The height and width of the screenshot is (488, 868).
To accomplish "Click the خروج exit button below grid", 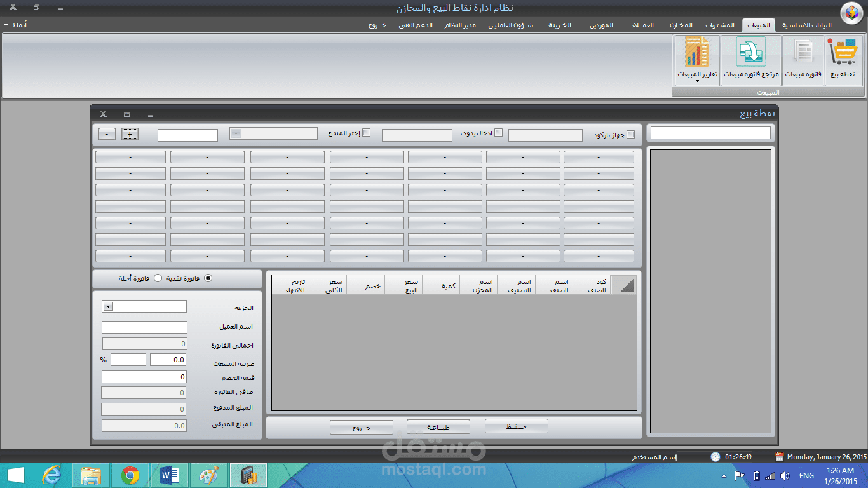I will click(x=362, y=427).
